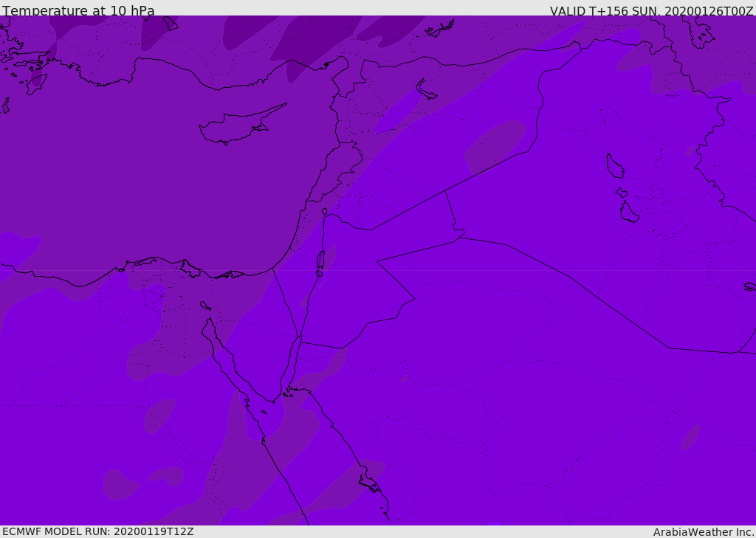Click the 'ArabiaWeather Inc' credit text
This screenshot has height=538, width=756.
[x=703, y=532]
